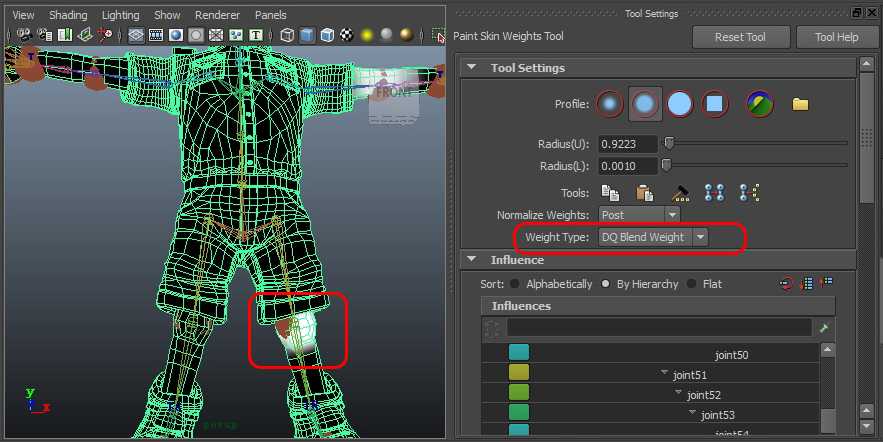Open the Panels menu
883x442 pixels.
(x=270, y=15)
